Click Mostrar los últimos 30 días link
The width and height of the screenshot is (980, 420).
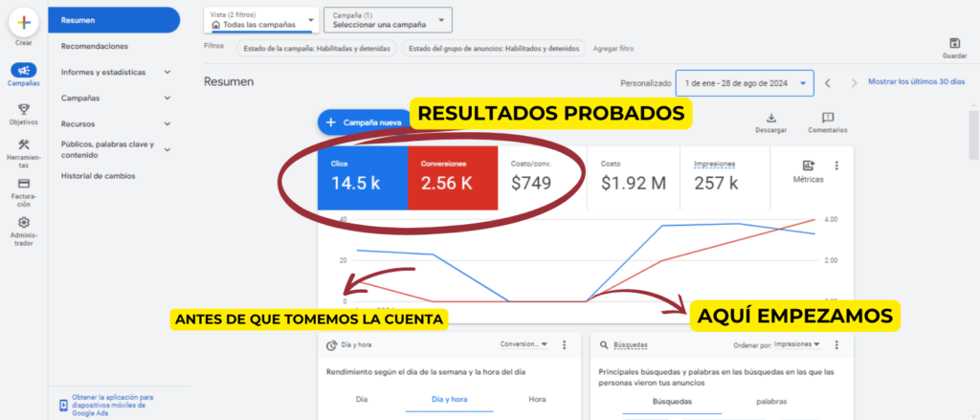(916, 82)
